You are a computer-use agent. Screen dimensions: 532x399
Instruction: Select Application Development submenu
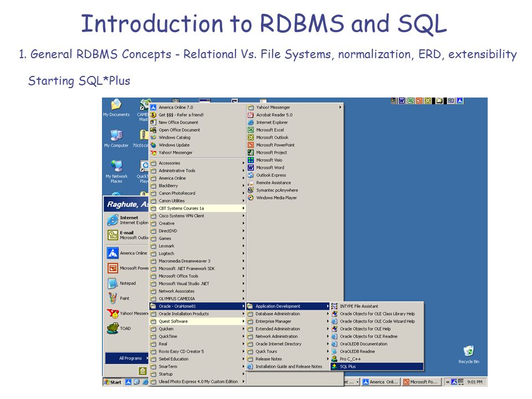tap(288, 306)
